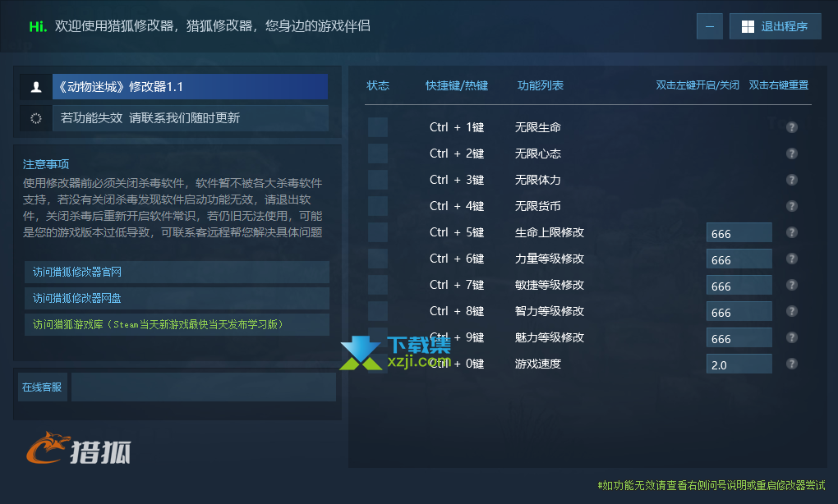Click the 智力等级修改 value field
The image size is (838, 504).
(739, 311)
